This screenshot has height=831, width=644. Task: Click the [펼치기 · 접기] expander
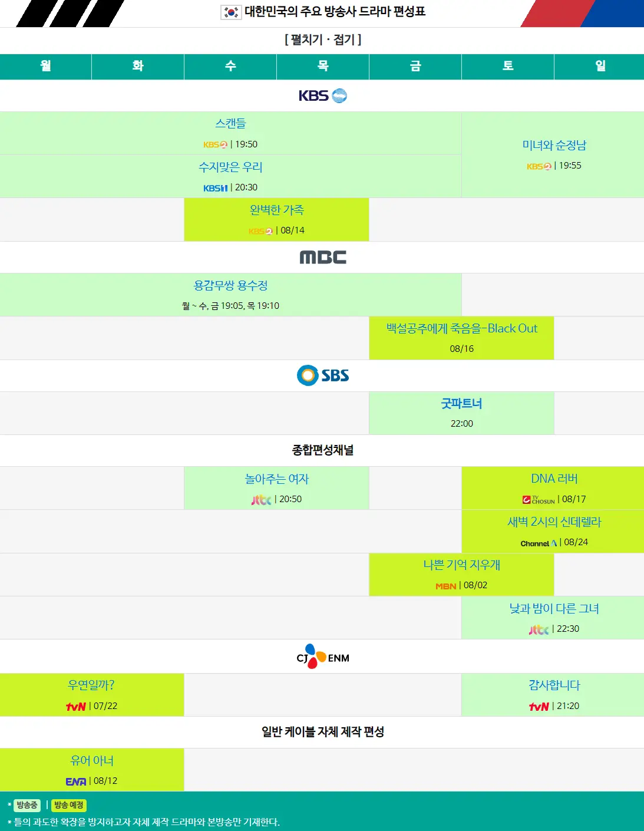coord(322,41)
